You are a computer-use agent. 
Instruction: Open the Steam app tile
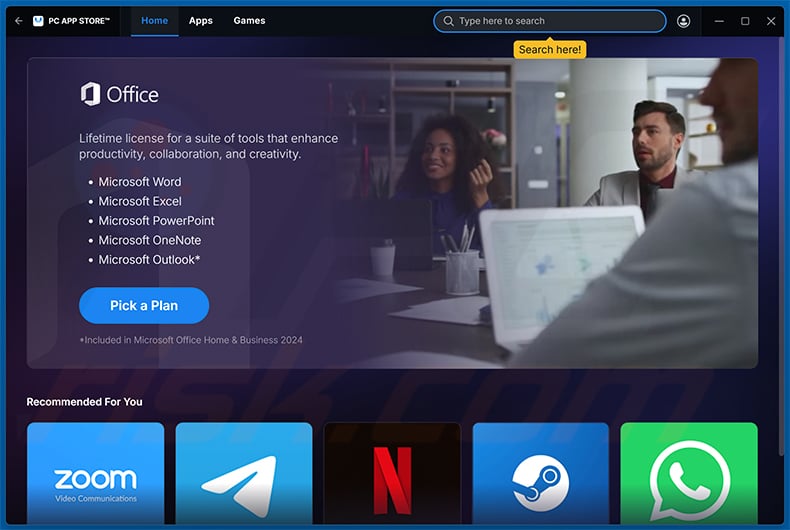pos(541,474)
